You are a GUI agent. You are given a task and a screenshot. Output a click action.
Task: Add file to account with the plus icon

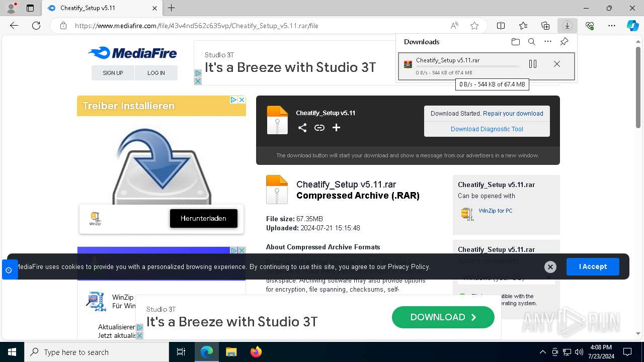(x=336, y=128)
